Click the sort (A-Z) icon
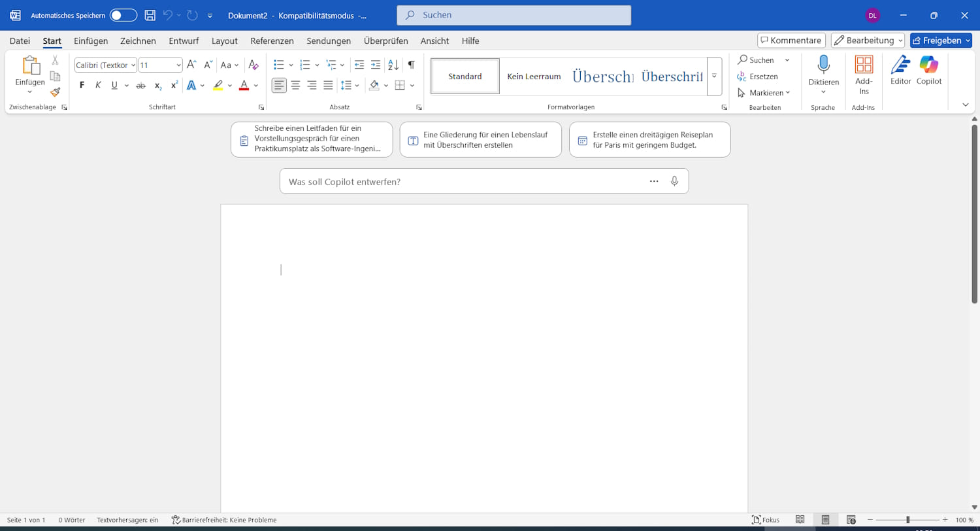The height and width of the screenshot is (531, 980). tap(393, 65)
